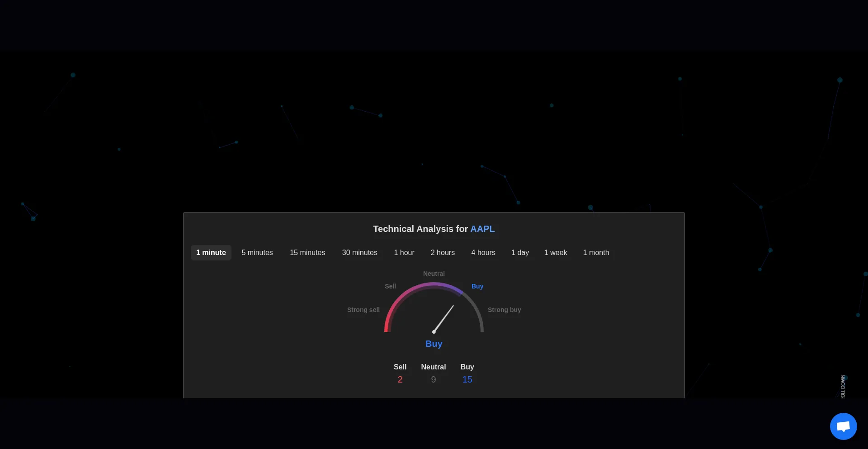Select the 1 day timeframe tab

click(520, 253)
